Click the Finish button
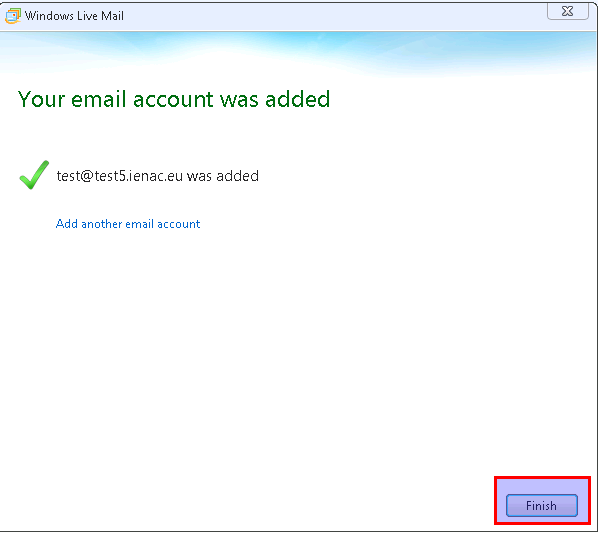This screenshot has width=598, height=537. click(x=542, y=505)
